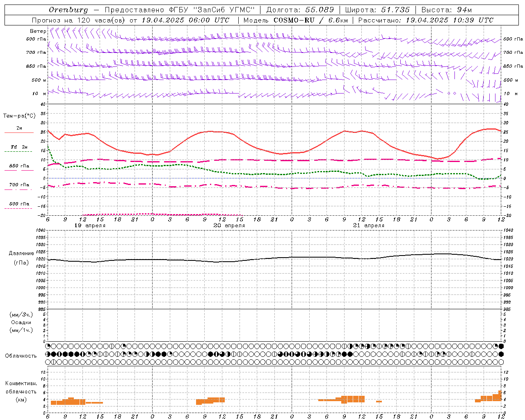Click the dashed magenta sample under legend "500 гПа"
Viewport: 525px width, 420px height.
[x=18, y=208]
